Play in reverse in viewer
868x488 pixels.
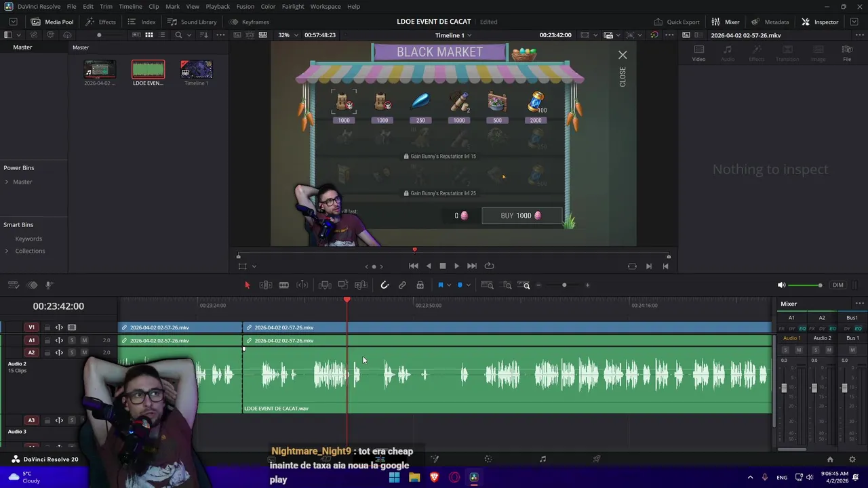tap(428, 266)
